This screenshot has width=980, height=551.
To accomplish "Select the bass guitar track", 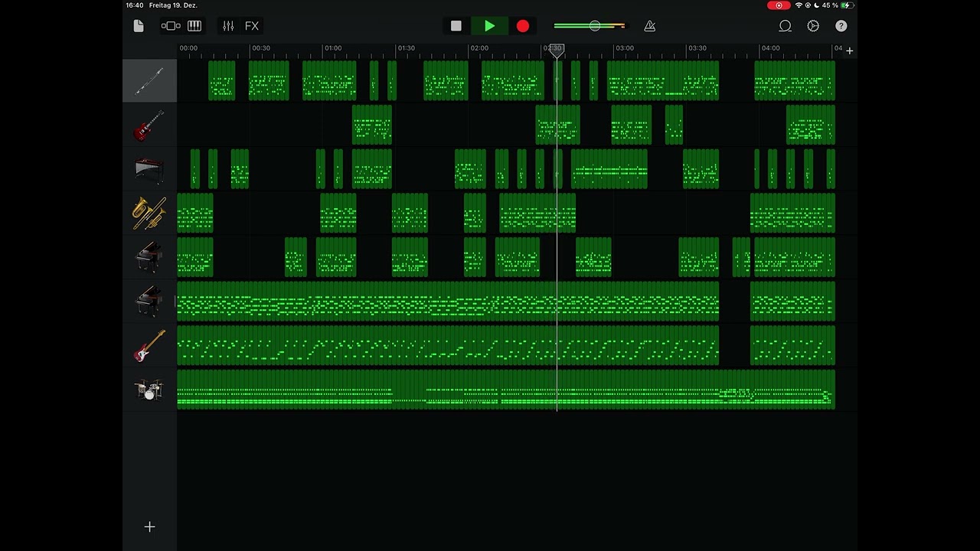I will click(x=149, y=345).
